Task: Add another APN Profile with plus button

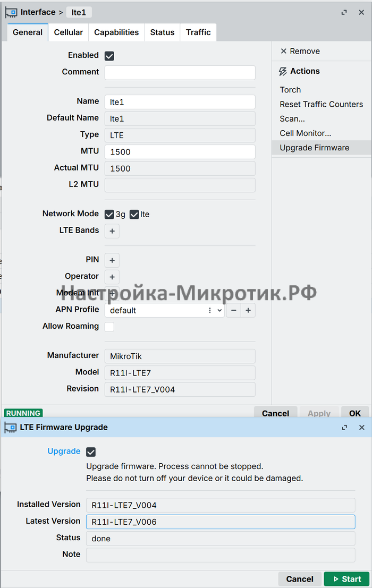Action: pyautogui.click(x=248, y=310)
